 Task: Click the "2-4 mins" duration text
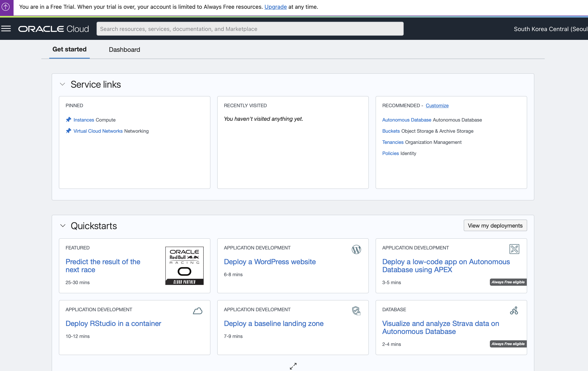[391, 344]
